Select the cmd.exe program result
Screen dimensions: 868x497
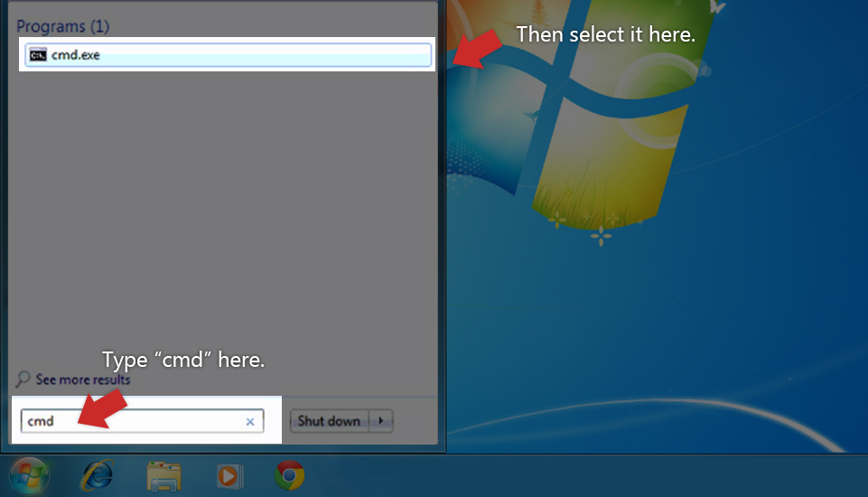[229, 55]
